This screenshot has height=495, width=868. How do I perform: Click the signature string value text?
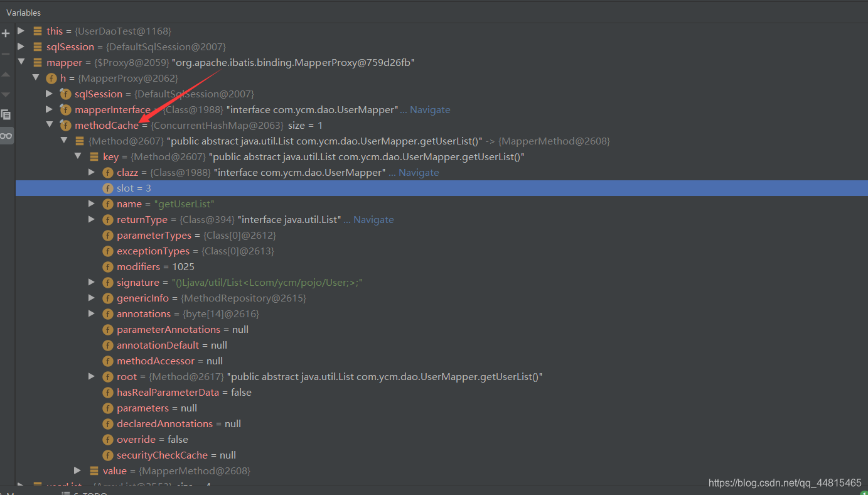click(x=267, y=283)
